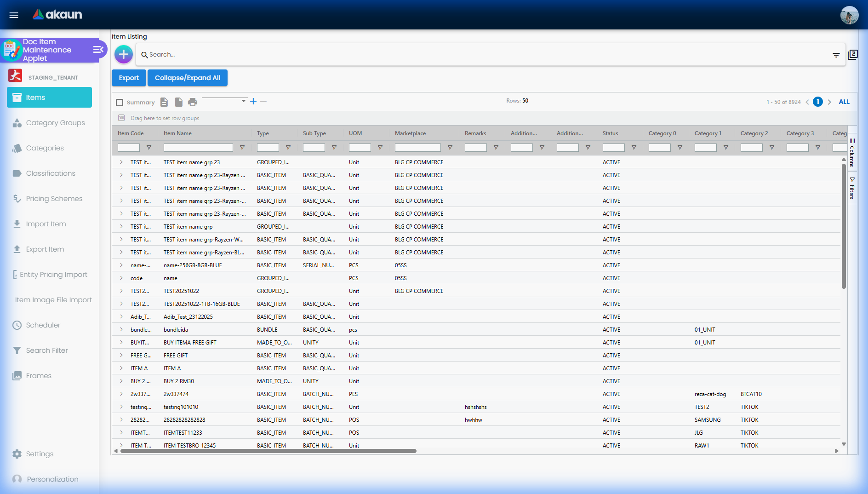Click the filter icon for Item Name column
This screenshot has width=868, height=494.
point(242,148)
